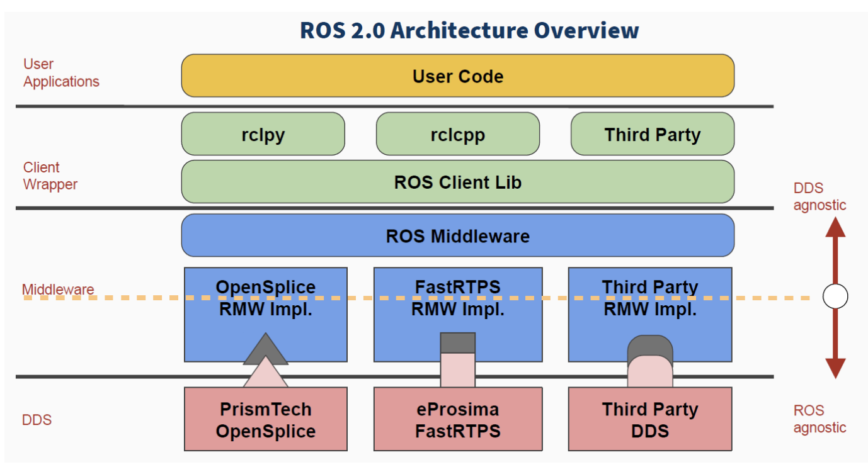Click the PrismTech OpenSplice box
Viewport: 868px width, 467px height.
point(266,419)
